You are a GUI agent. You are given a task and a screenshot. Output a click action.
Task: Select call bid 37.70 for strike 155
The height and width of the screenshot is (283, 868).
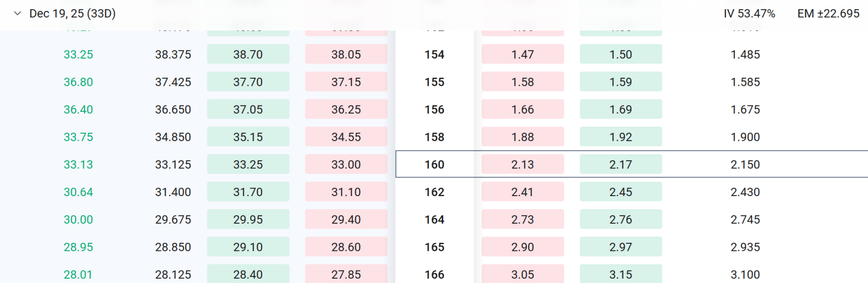pos(248,82)
